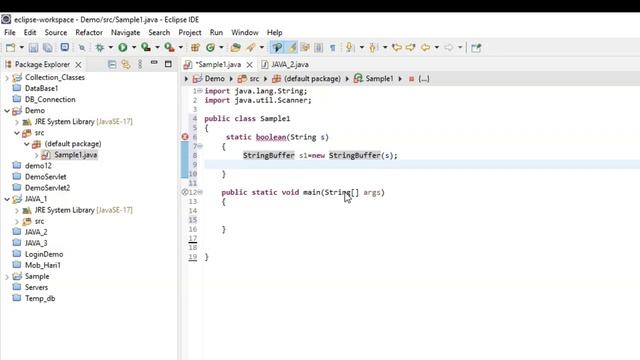Image resolution: width=640 pixels, height=360 pixels.
Task: Click the Search flashlight toolbar icon
Action: 251,48
